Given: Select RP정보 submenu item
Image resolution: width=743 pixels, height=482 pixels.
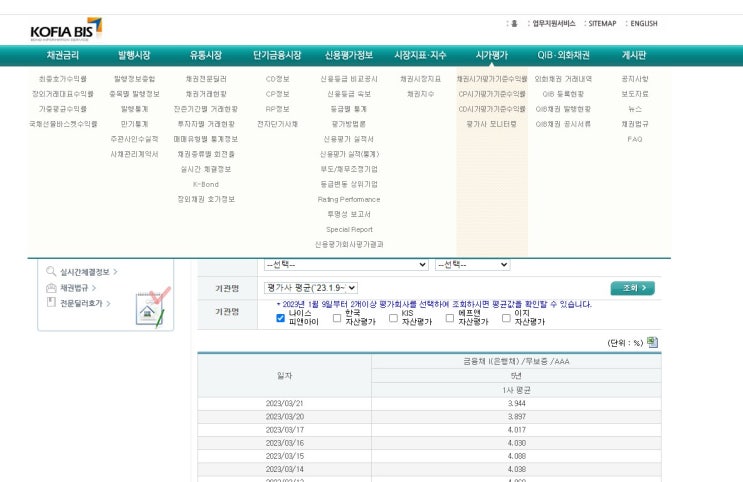Looking at the screenshot, I should point(277,109).
